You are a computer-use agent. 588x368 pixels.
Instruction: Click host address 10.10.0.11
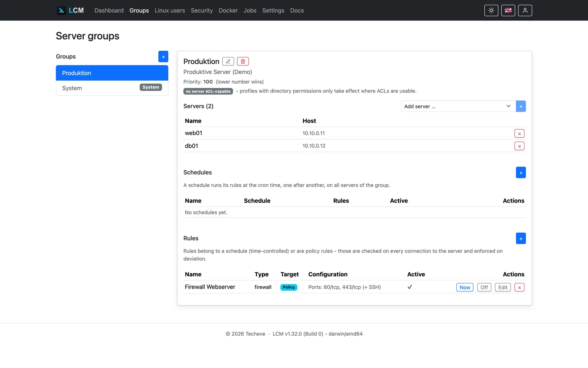313,133
